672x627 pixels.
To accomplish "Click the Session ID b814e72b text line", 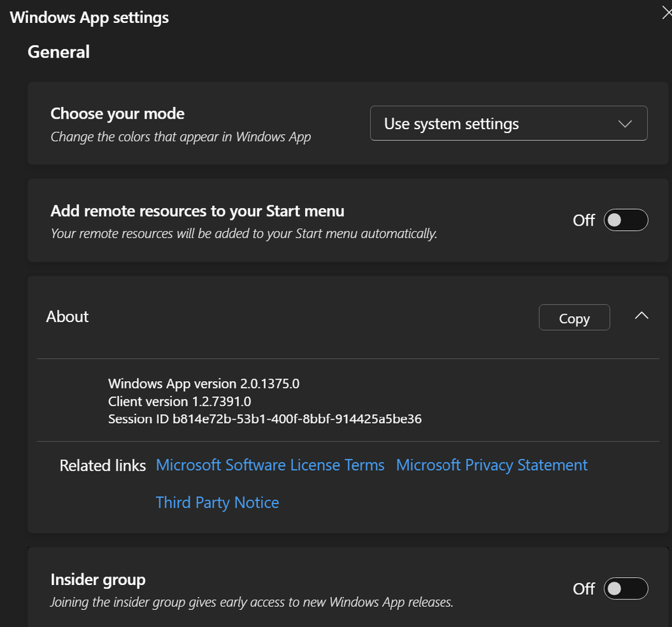I will point(265,419).
